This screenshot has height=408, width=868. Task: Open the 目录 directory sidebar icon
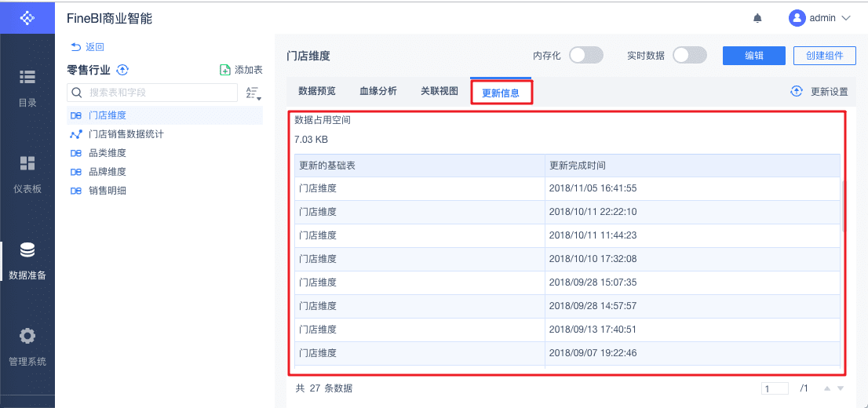click(27, 77)
